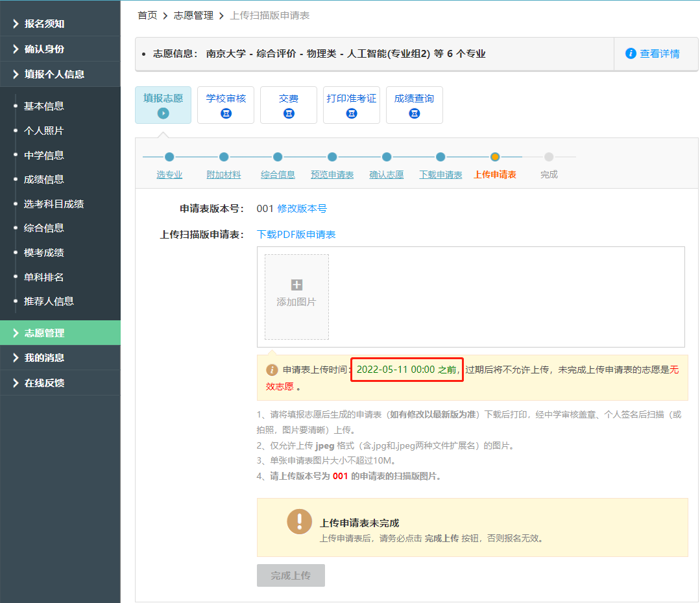
Task: Click the hourglass icon under 成绩查询
Action: pos(415,113)
